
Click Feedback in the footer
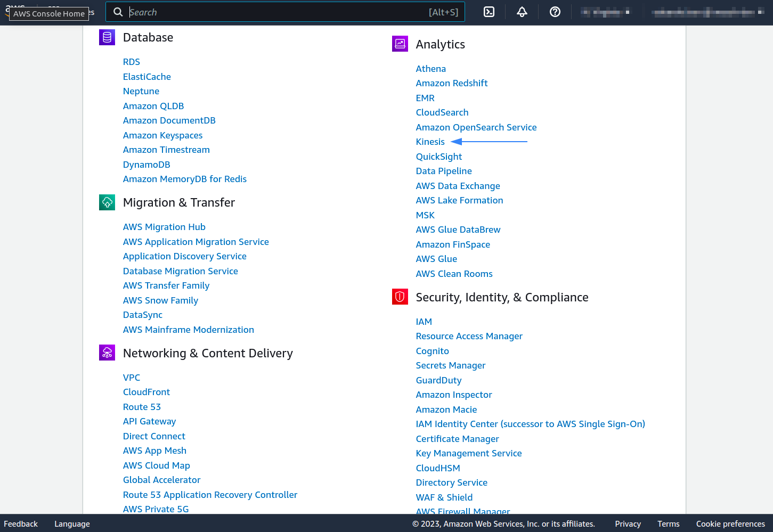point(21,523)
